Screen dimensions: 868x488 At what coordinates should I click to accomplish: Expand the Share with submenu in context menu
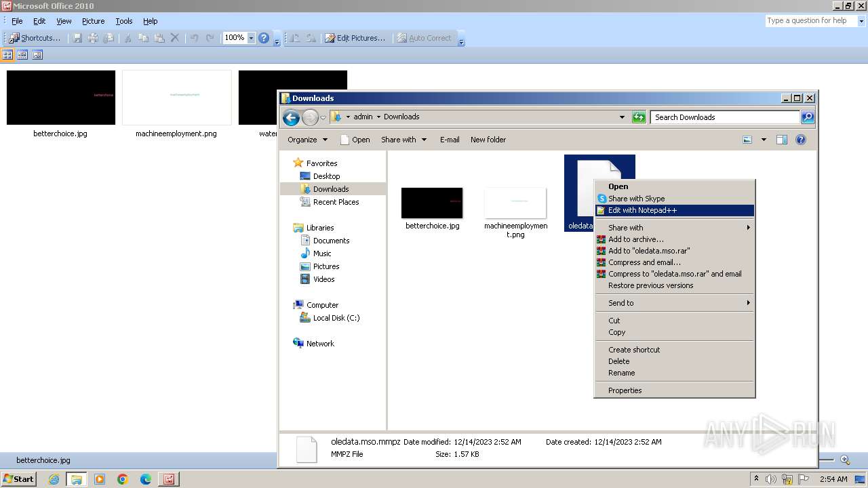(675, 228)
